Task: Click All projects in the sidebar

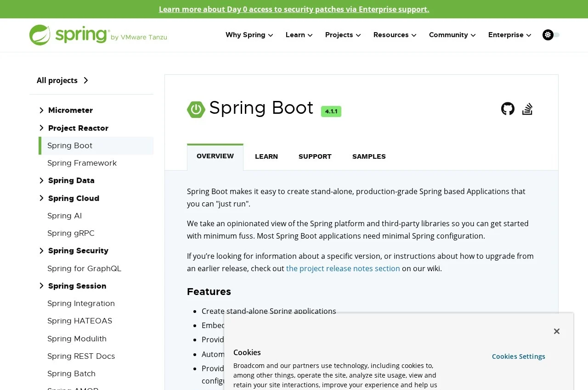Action: [62, 80]
